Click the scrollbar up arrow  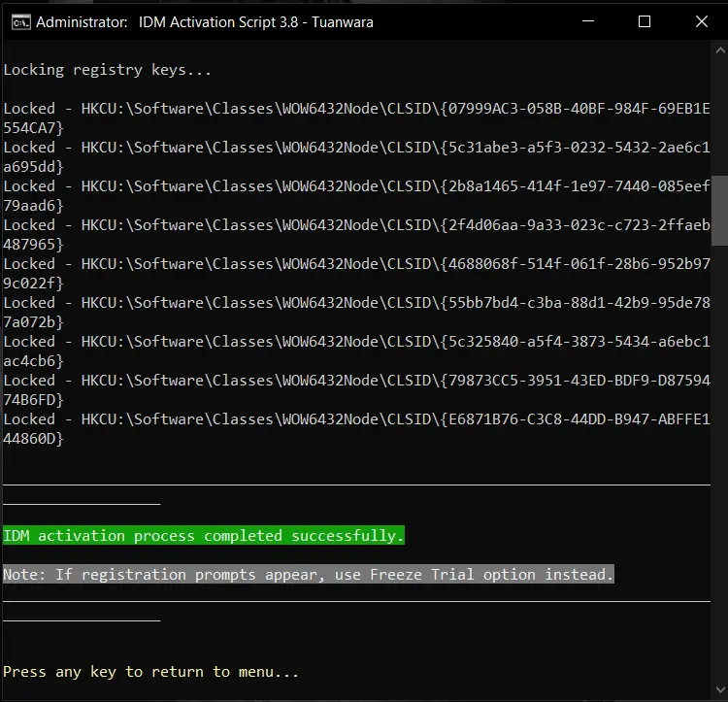pos(719,50)
